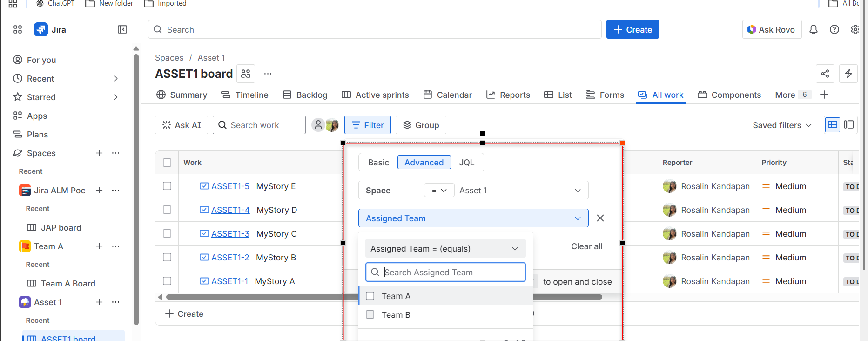Select Rosalin's avatar filter

click(x=332, y=125)
